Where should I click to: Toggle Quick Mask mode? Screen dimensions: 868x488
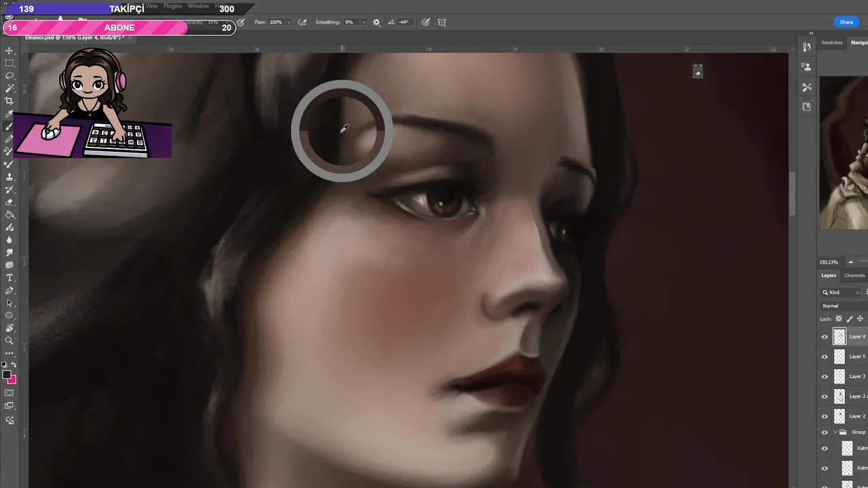9,392
